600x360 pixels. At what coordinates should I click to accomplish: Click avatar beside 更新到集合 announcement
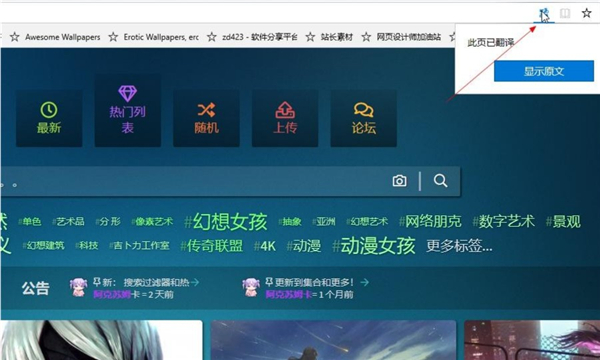coord(251,288)
